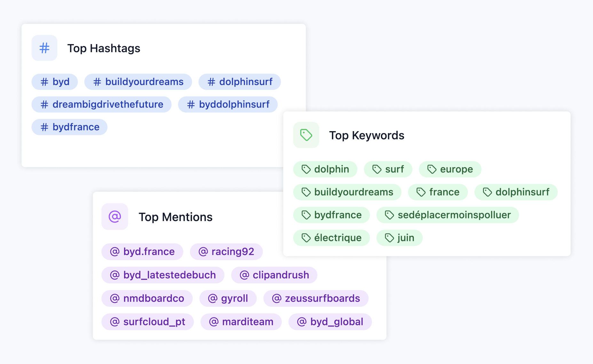Open the byd.france mention
This screenshot has height=364, width=593.
coord(142,252)
